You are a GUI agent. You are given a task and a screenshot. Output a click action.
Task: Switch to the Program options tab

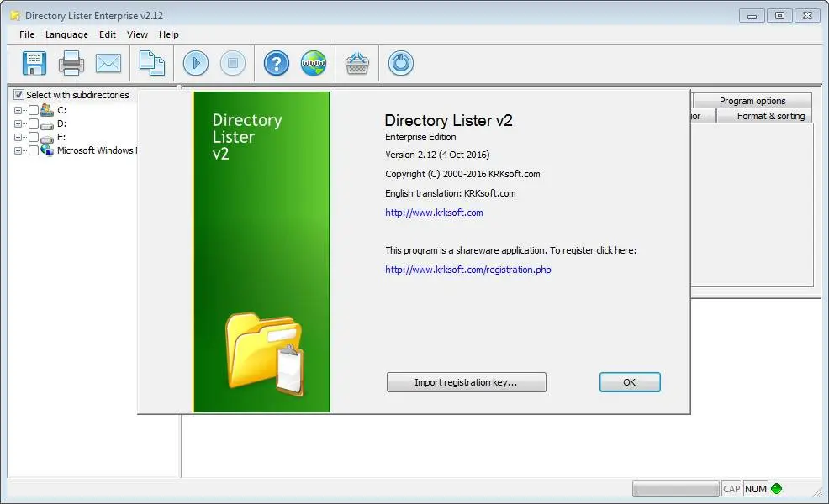pyautogui.click(x=752, y=100)
